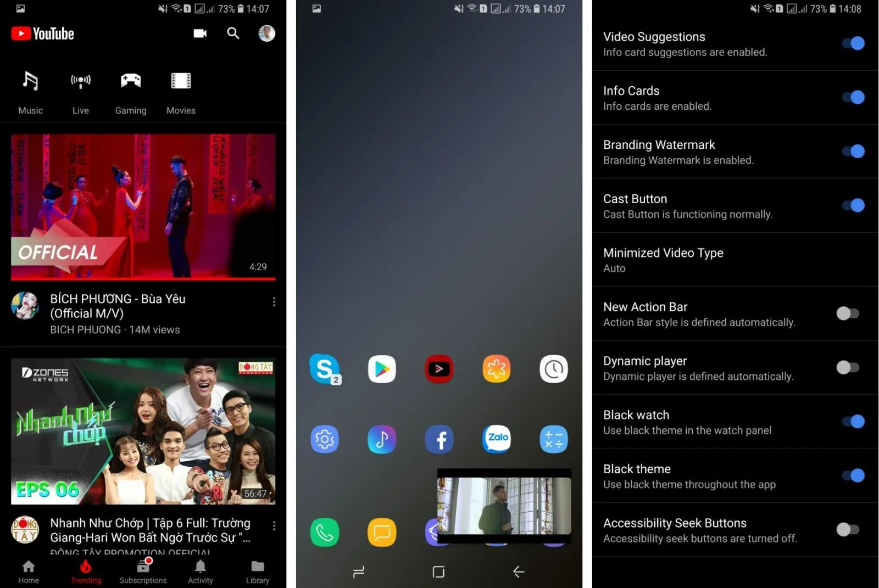
Task: Enable the New Action Bar toggle
Action: click(x=848, y=313)
